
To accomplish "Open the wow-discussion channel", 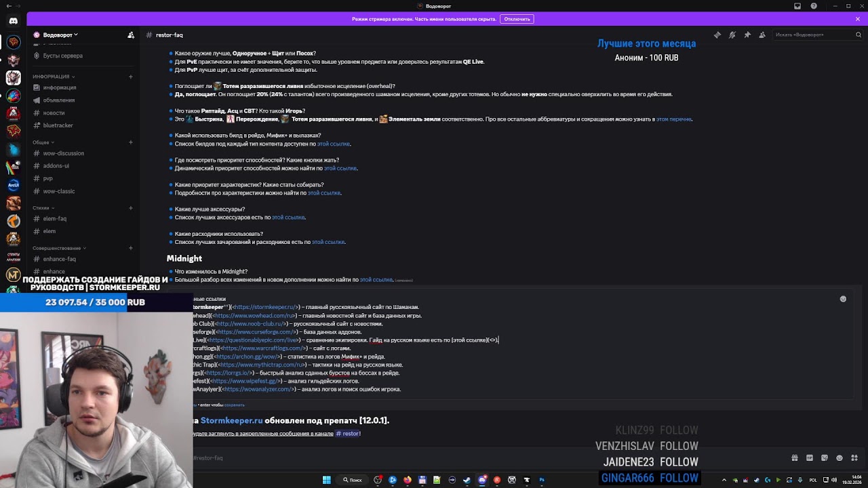I will pos(63,153).
